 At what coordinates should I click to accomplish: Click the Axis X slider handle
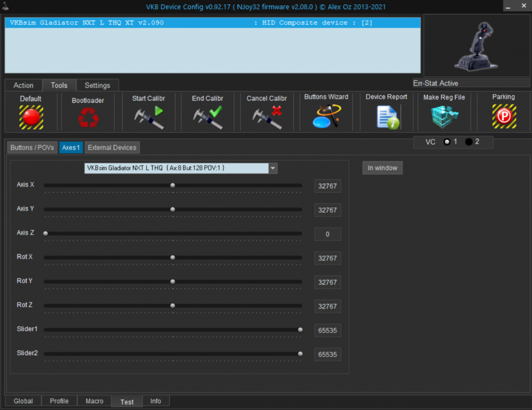pyautogui.click(x=172, y=185)
